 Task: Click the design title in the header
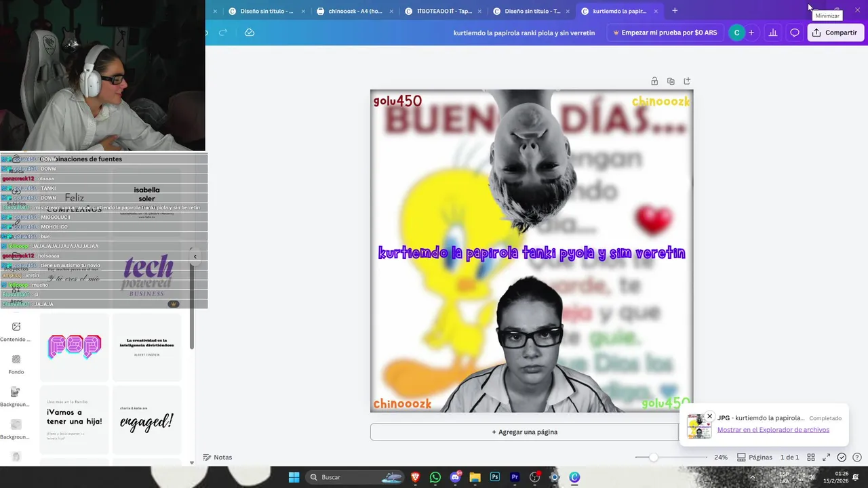pos(524,33)
